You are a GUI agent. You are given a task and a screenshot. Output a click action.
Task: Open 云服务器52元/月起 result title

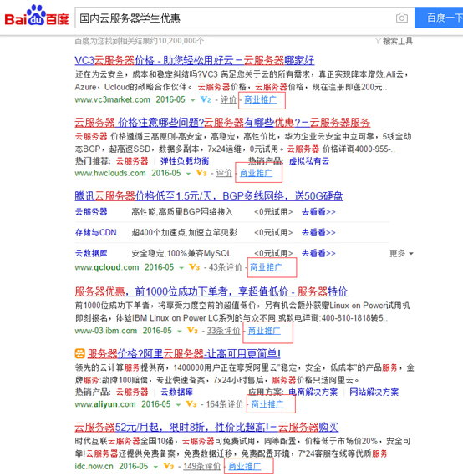tap(206, 427)
